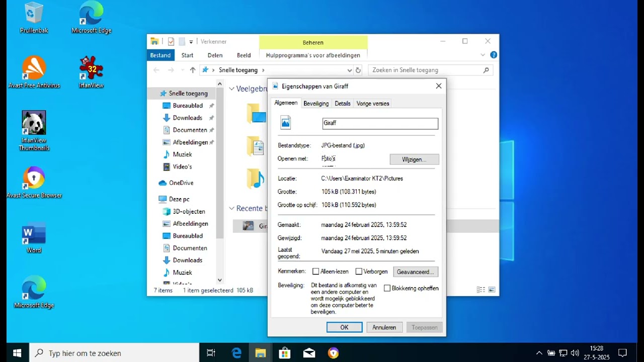This screenshot has width=644, height=362.
Task: Open the Mail app on the taskbar
Action: click(309, 353)
